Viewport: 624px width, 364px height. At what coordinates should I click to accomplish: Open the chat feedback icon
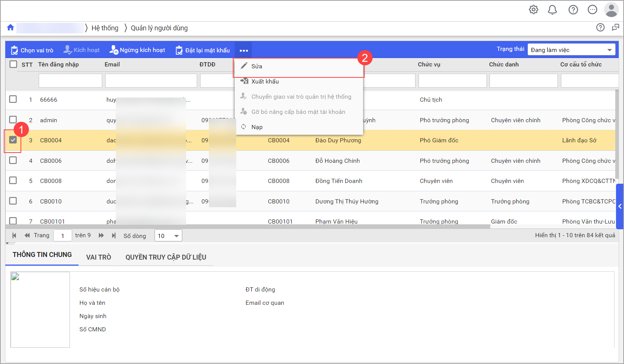[x=615, y=27]
